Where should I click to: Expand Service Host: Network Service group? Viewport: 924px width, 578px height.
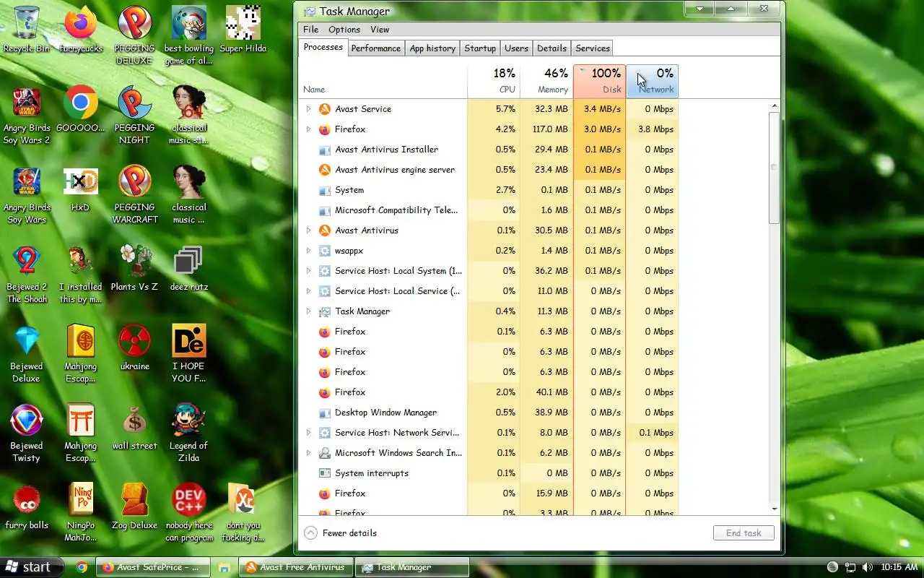click(308, 433)
